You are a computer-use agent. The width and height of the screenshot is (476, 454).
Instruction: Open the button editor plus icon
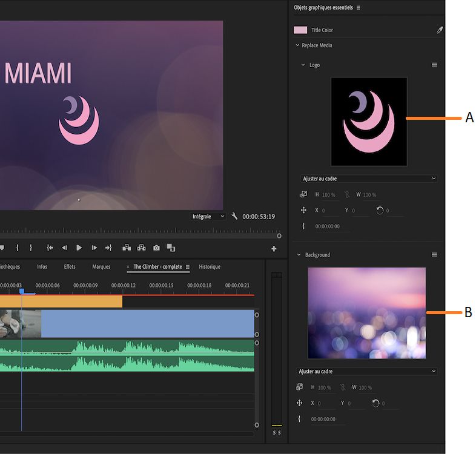click(x=274, y=249)
